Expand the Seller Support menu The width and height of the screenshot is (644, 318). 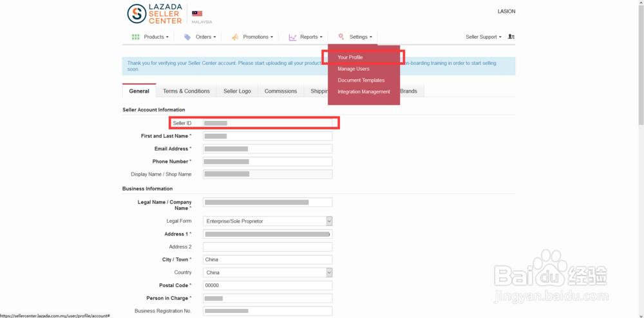484,37
